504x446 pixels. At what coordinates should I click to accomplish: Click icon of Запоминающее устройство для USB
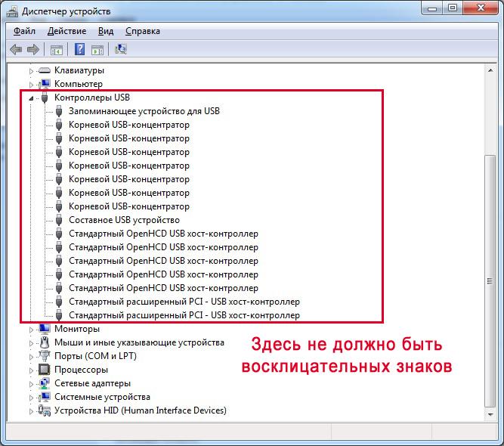coord(59,111)
